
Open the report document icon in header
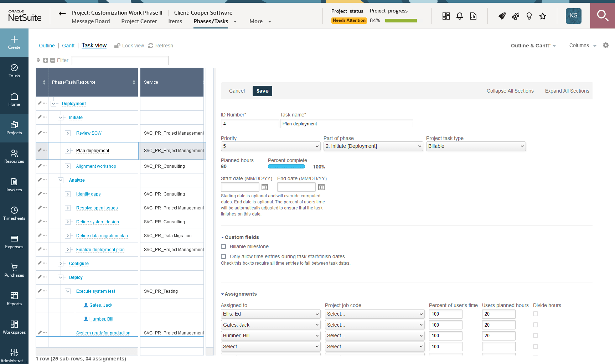(473, 16)
